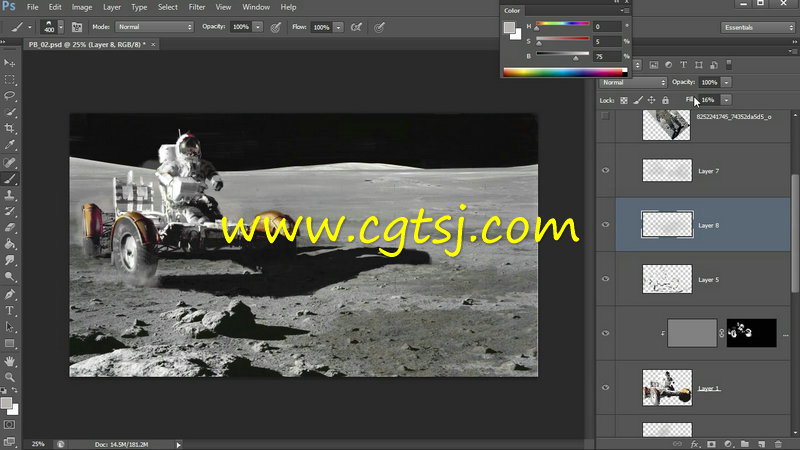Select the Eyedropper tool
The image size is (800, 450).
10,145
